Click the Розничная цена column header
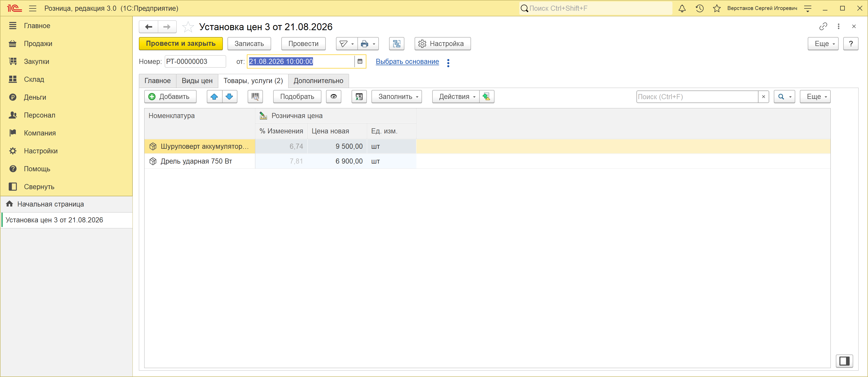 (x=336, y=116)
